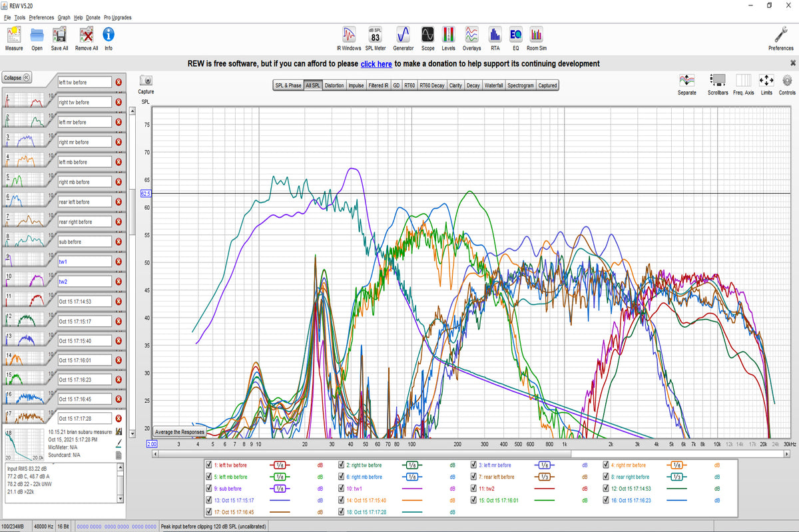The image size is (799, 532).
Task: Uncheck the 'left tw before' legend entry
Action: (208, 465)
